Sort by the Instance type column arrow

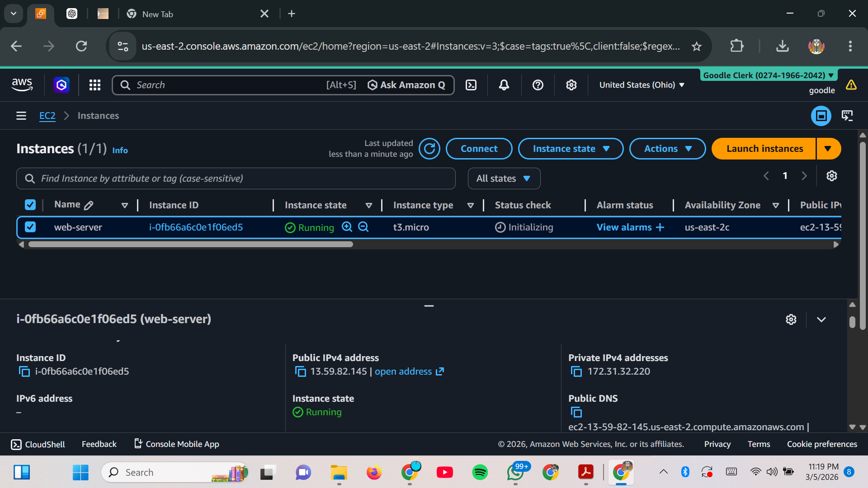pos(470,206)
